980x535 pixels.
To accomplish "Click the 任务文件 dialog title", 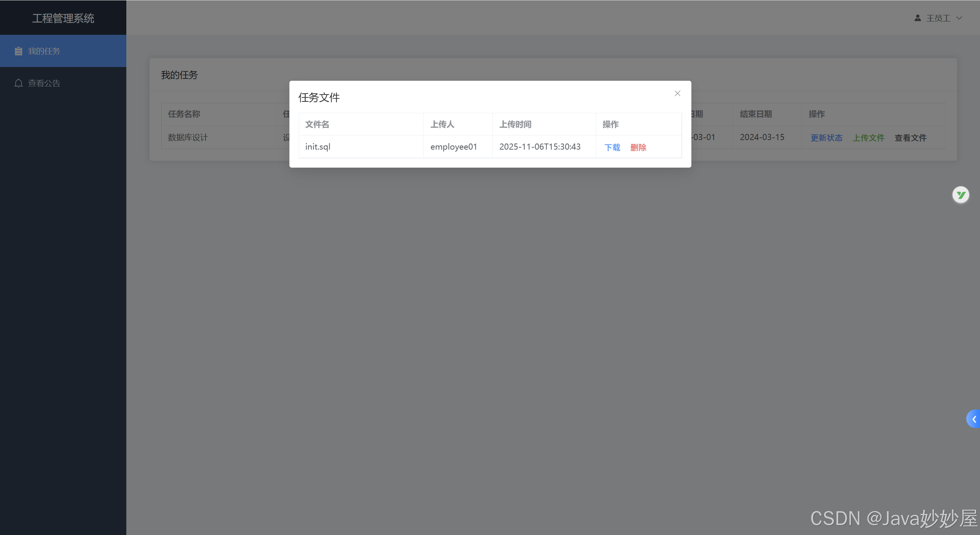I will (319, 98).
